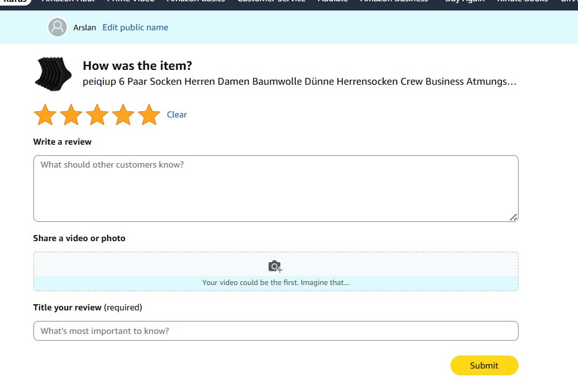Click the 'Your video could be the first' banner
This screenshot has width=578, height=392.
(275, 283)
